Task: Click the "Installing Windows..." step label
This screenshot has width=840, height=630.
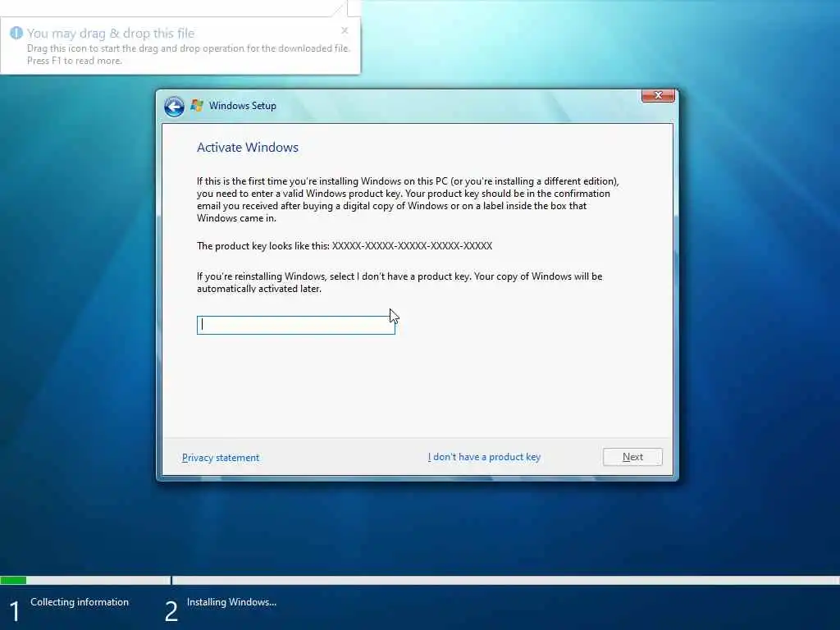Action: 231,602
